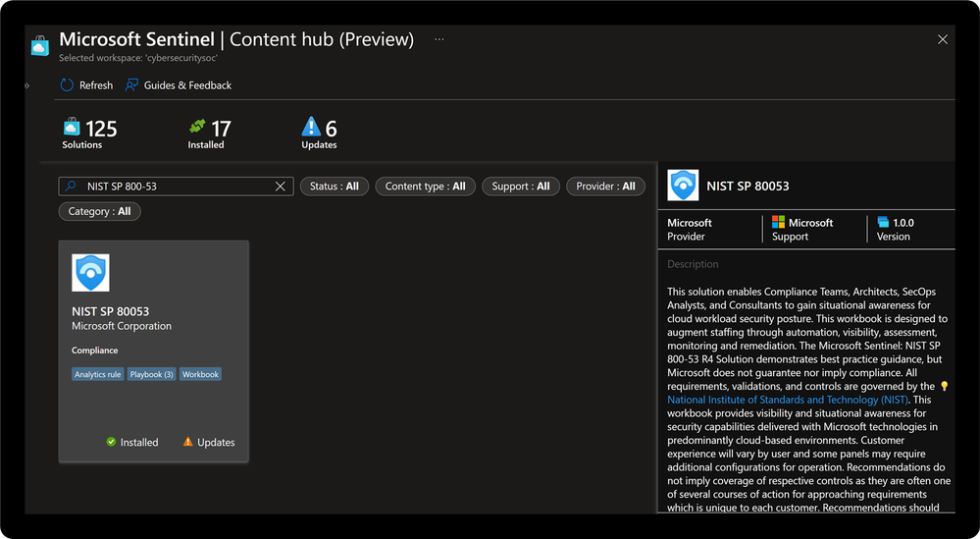Click the Guides & Feedback person icon

point(131,85)
